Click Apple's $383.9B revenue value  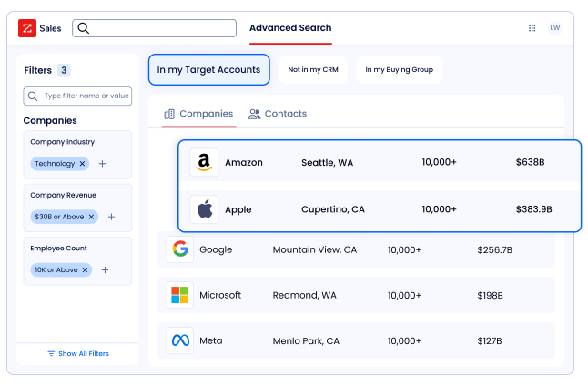point(533,209)
